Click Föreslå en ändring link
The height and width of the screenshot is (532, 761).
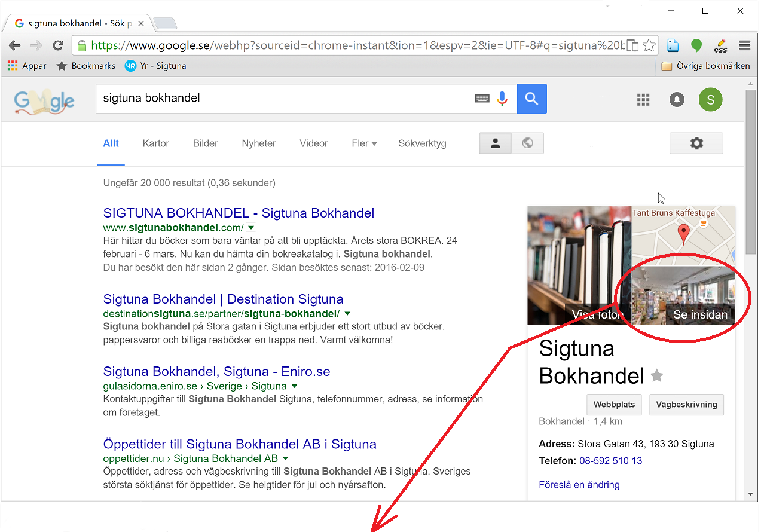[x=579, y=485]
